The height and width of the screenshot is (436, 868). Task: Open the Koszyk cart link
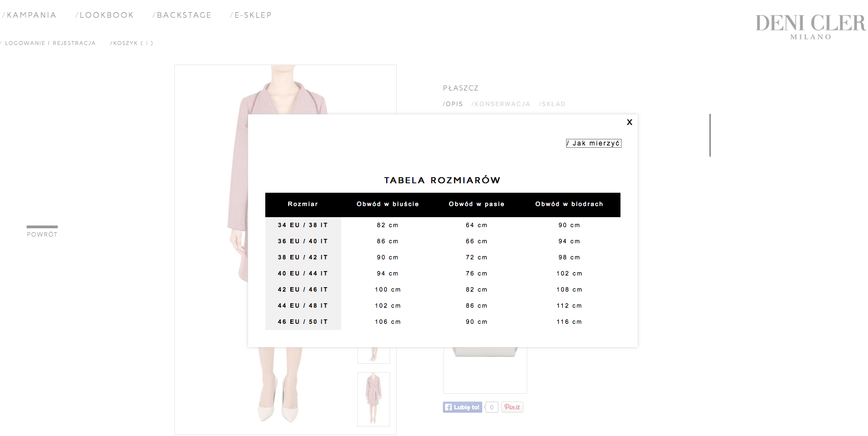point(132,43)
